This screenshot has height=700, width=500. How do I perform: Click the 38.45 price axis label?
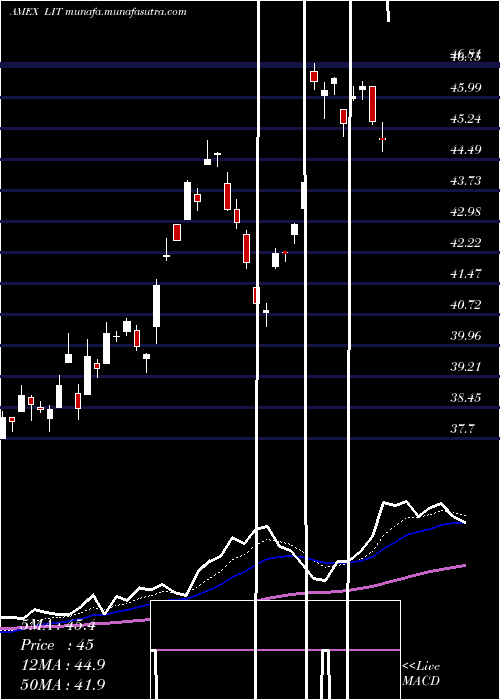(x=466, y=398)
